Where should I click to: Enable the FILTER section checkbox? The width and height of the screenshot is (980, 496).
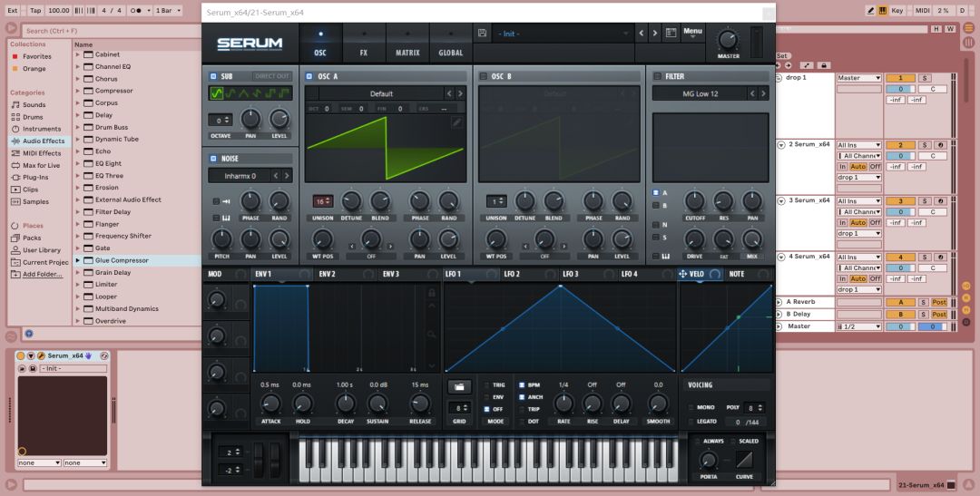(x=658, y=76)
